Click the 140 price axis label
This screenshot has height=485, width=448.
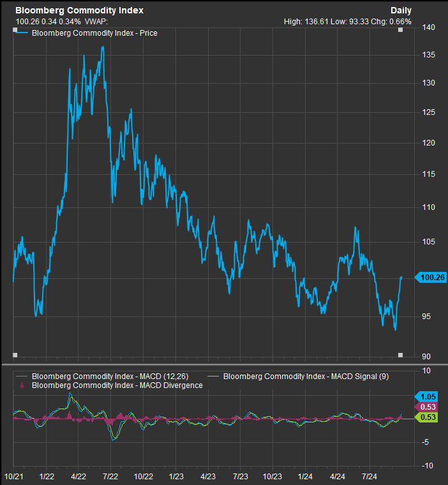coord(428,27)
